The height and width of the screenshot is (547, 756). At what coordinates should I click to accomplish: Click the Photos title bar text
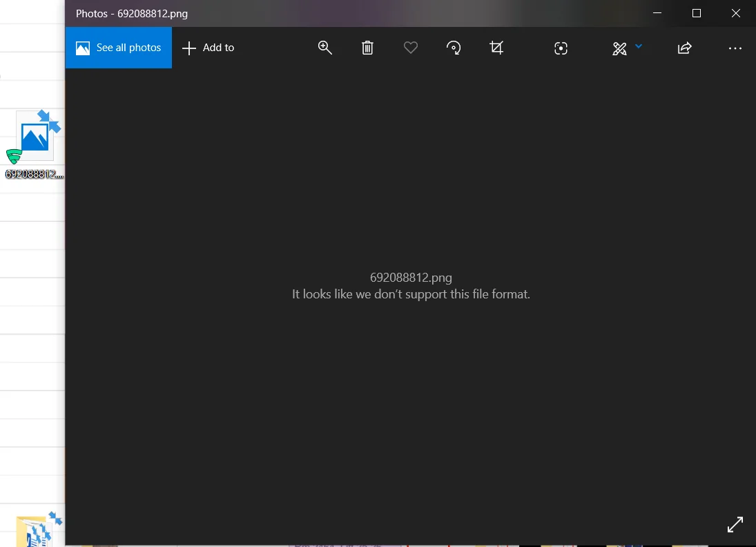[x=132, y=14]
